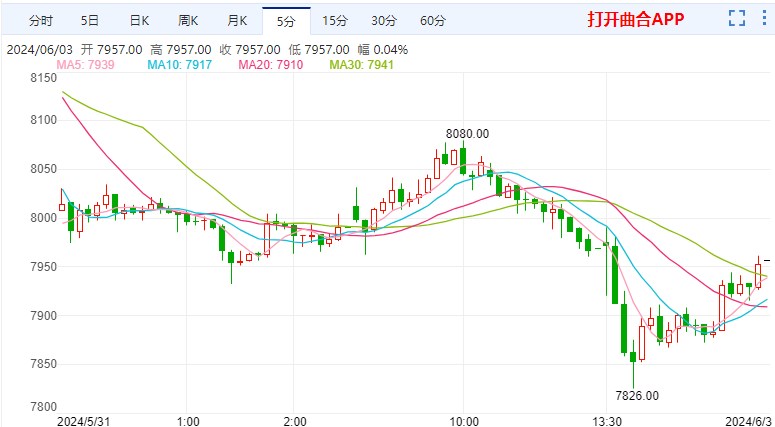This screenshot has width=775, height=427.
Task: Open the vertical three-dot more menu
Action: pyautogui.click(x=765, y=18)
